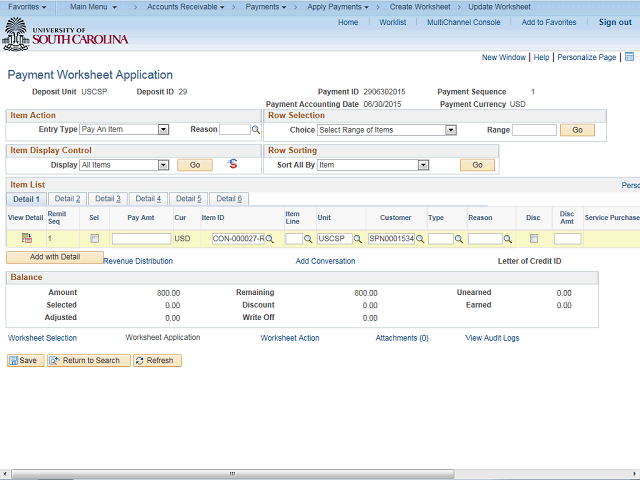
Task: Open the Item Line lookup magnifier
Action: pos(308,239)
